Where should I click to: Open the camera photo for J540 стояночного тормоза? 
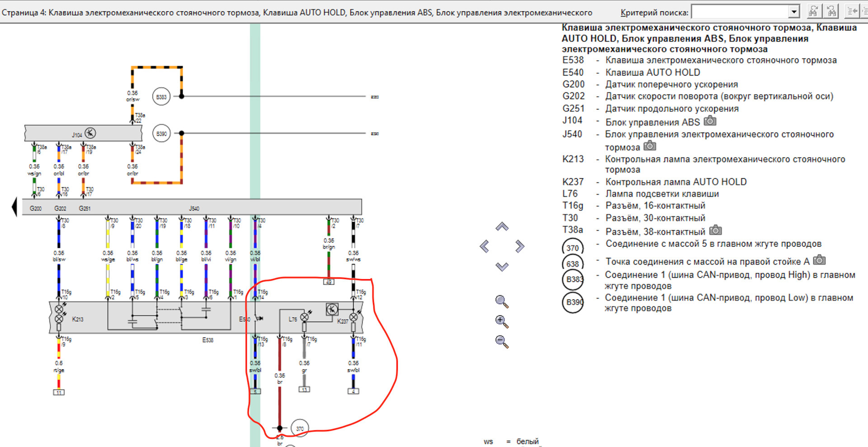tap(650, 146)
